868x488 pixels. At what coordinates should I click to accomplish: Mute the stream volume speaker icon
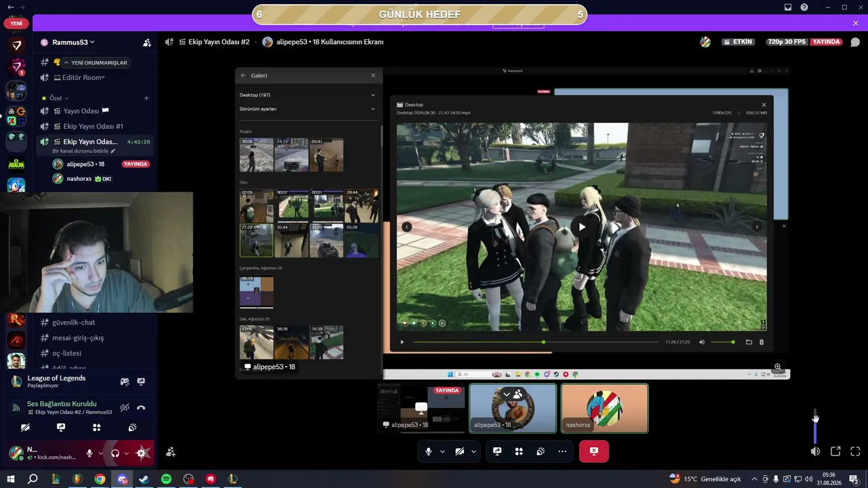click(x=815, y=451)
